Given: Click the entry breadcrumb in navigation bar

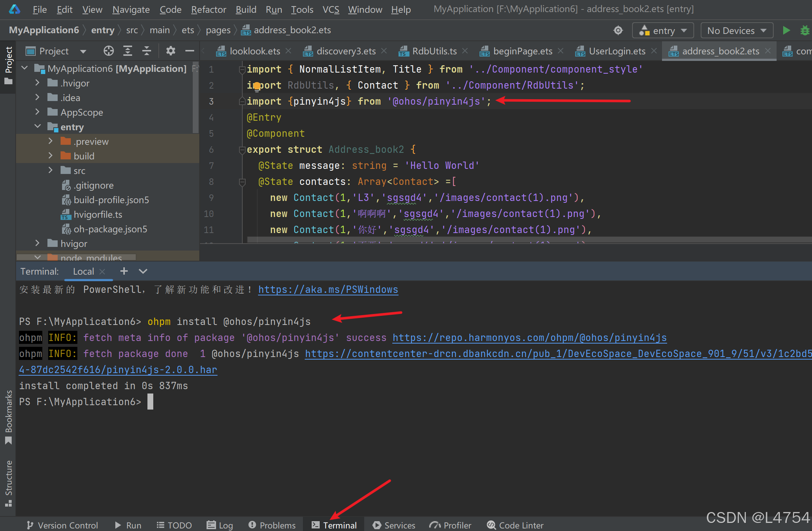Looking at the screenshot, I should [103, 30].
